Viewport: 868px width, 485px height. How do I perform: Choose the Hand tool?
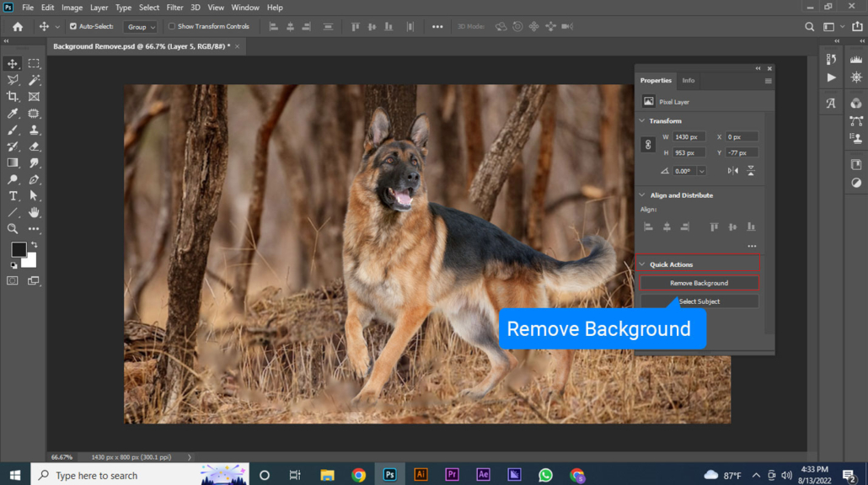click(x=34, y=212)
